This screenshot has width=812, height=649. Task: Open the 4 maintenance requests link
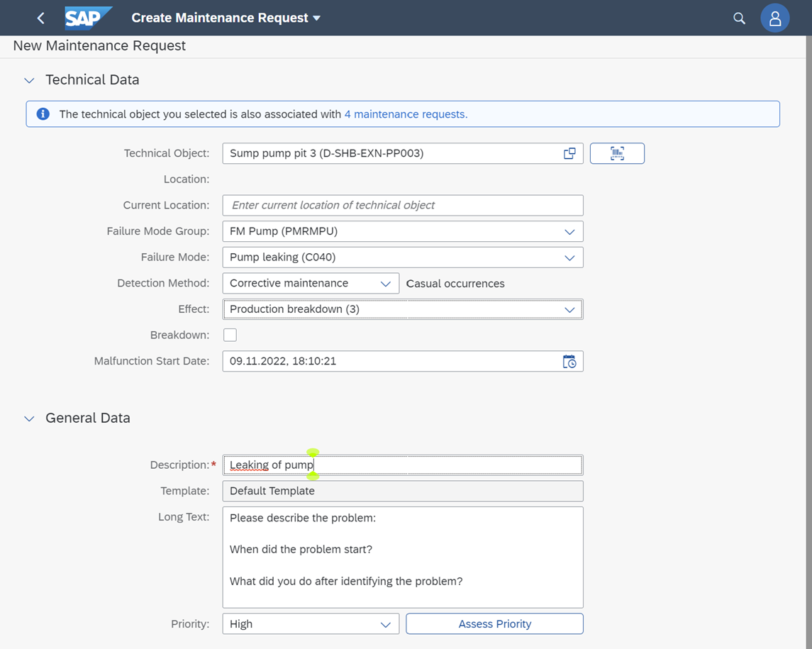[x=406, y=114]
